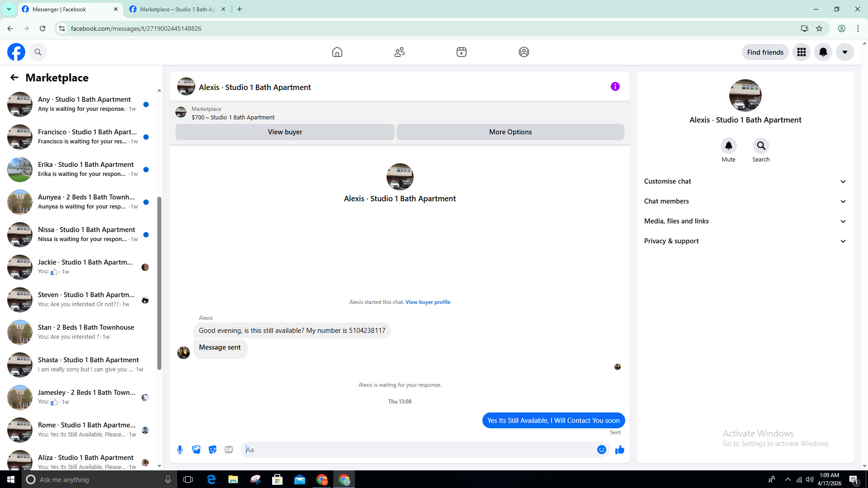Click the Mute bell in chat details

pyautogui.click(x=729, y=146)
